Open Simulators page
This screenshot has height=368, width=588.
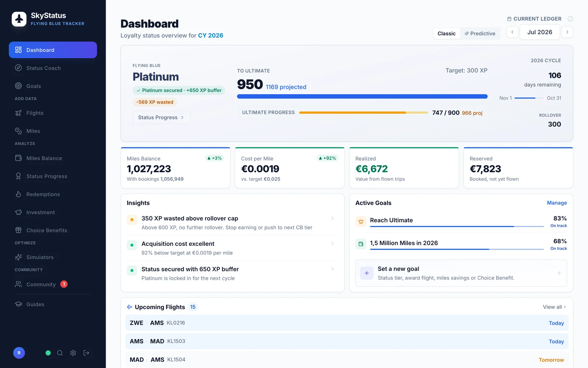(53, 257)
